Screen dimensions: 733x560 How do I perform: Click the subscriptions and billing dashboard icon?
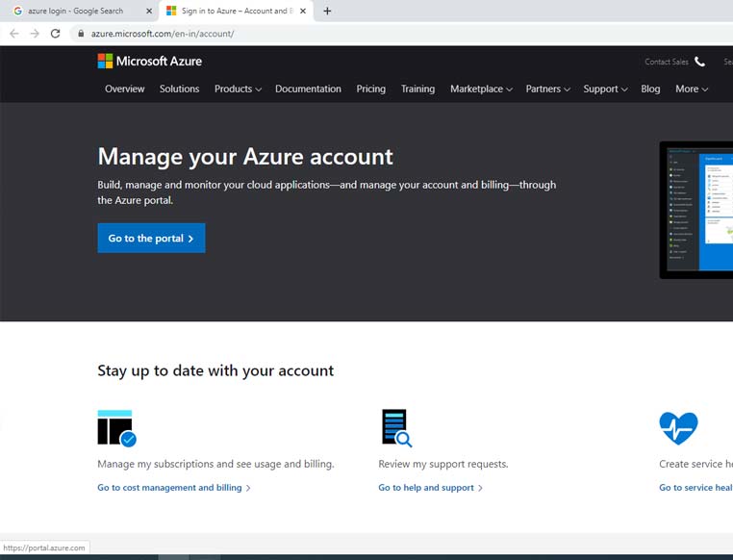pos(116,428)
